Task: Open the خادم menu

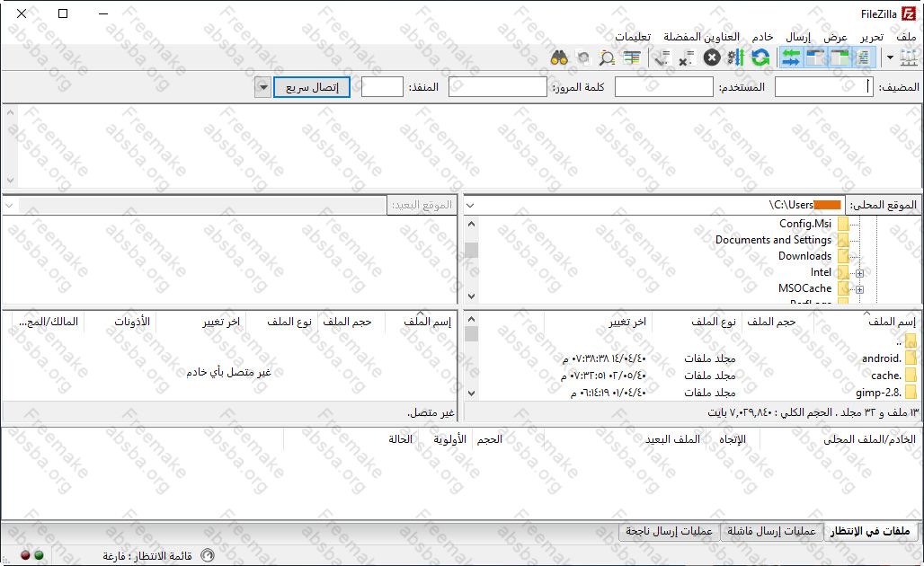Action: pyautogui.click(x=762, y=37)
